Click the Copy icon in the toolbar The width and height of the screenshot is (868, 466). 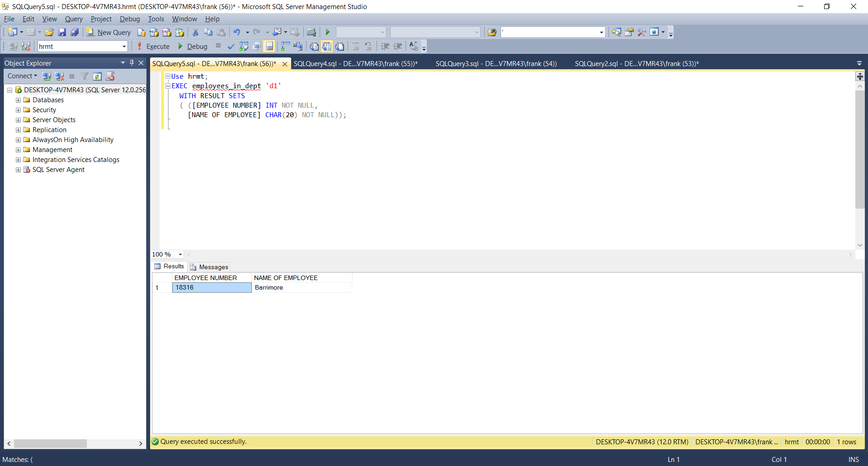(208, 32)
